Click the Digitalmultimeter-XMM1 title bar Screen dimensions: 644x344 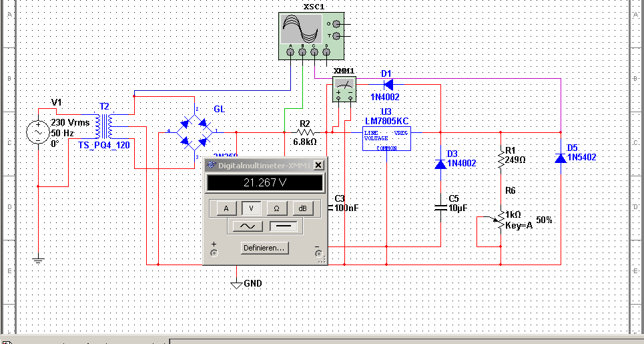(x=265, y=165)
